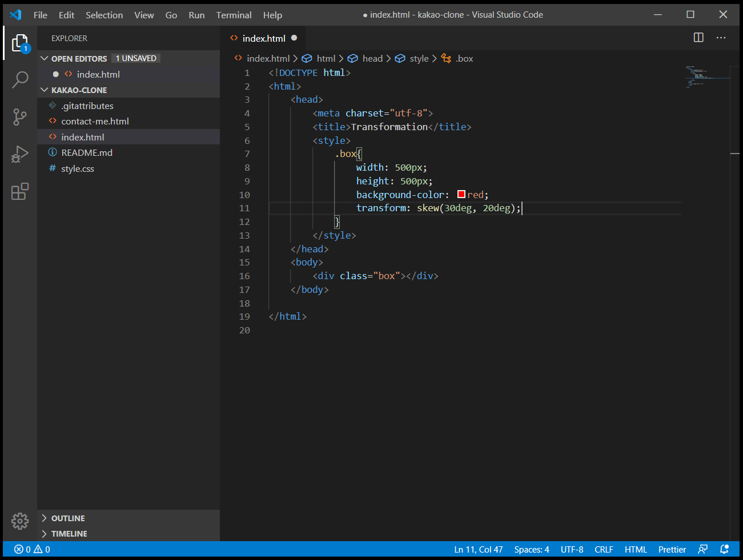Viewport: 743px width, 560px height.
Task: Open the Help menu
Action: (x=272, y=15)
